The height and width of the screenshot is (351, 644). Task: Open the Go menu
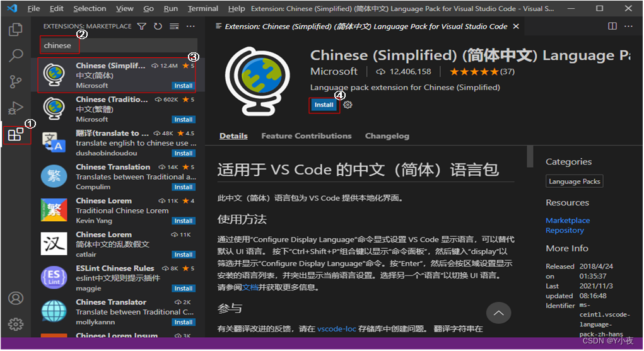click(148, 8)
